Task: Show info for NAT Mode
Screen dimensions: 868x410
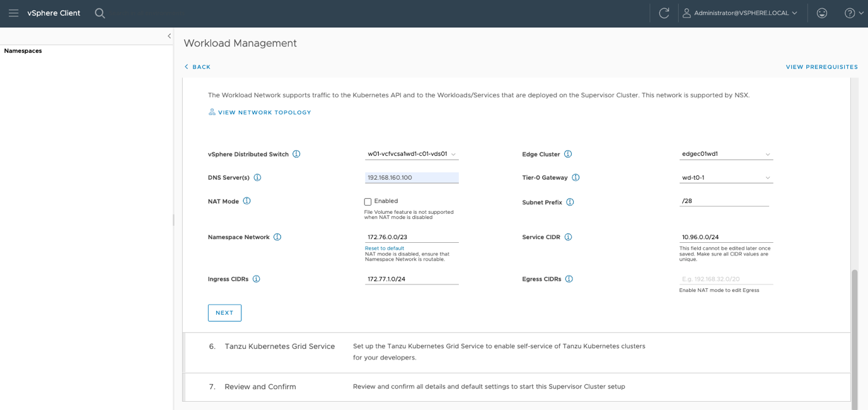Action: tap(246, 201)
